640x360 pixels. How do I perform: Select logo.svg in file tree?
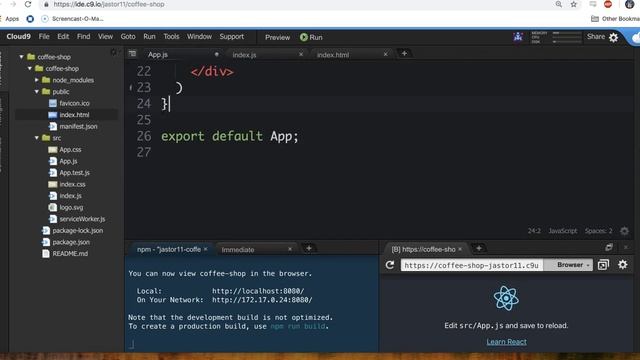pos(71,207)
